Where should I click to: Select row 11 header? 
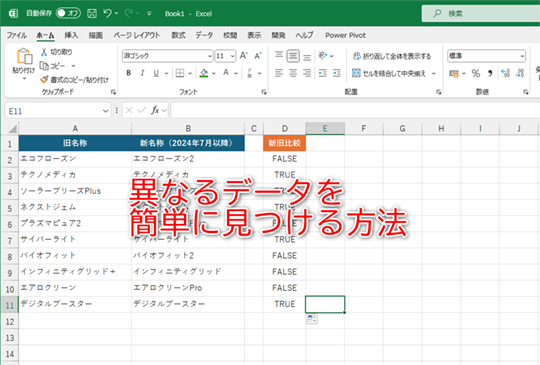[10, 305]
